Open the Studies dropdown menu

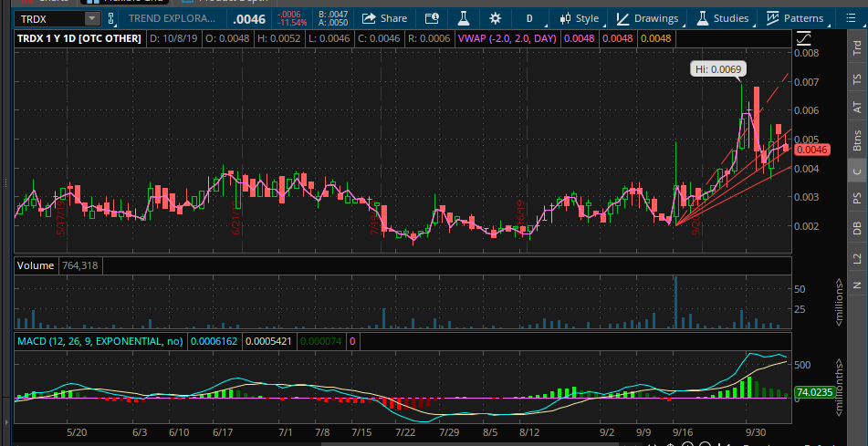723,18
